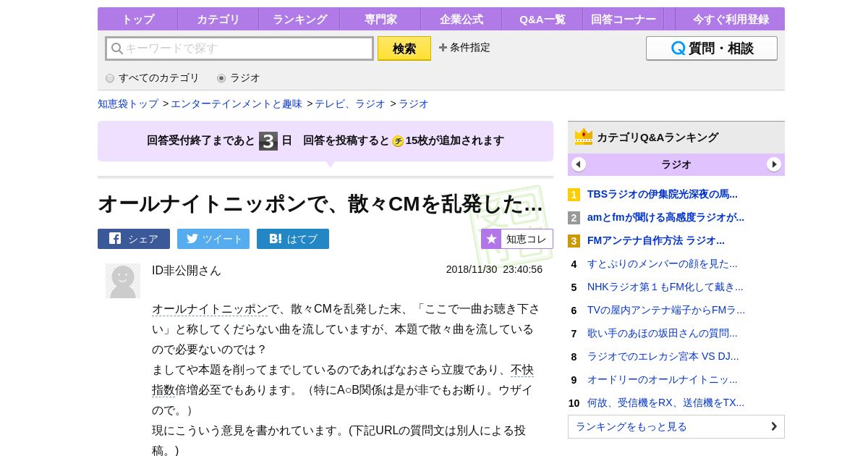The width and height of the screenshot is (868, 456).
Task: Show next category with ranking right arrow
Action: [774, 164]
